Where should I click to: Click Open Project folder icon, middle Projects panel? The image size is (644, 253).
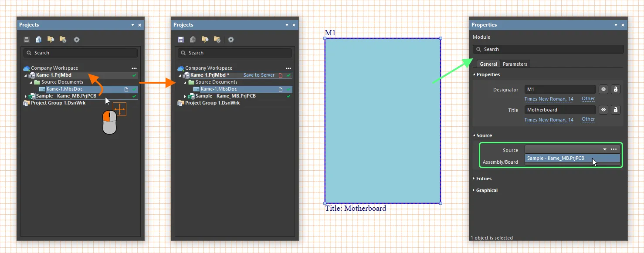tap(205, 40)
